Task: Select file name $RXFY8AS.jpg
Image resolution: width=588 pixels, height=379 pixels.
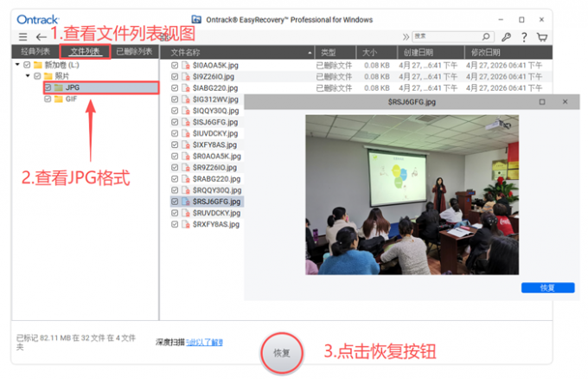Action: pyautogui.click(x=216, y=224)
